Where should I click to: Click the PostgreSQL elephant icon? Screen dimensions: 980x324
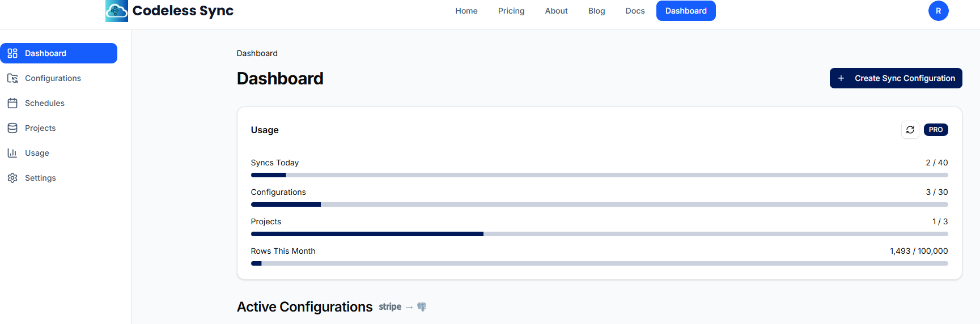point(422,307)
